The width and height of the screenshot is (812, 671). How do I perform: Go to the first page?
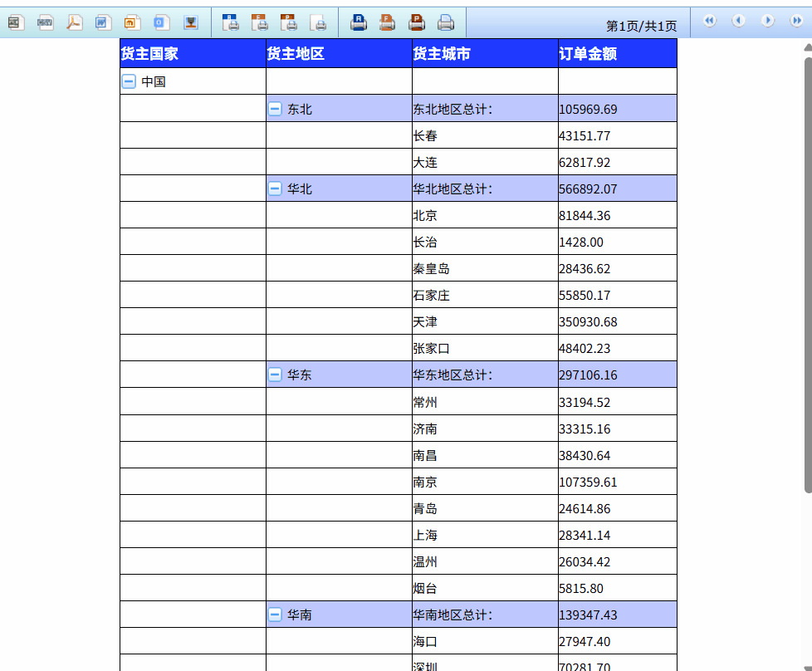click(710, 21)
